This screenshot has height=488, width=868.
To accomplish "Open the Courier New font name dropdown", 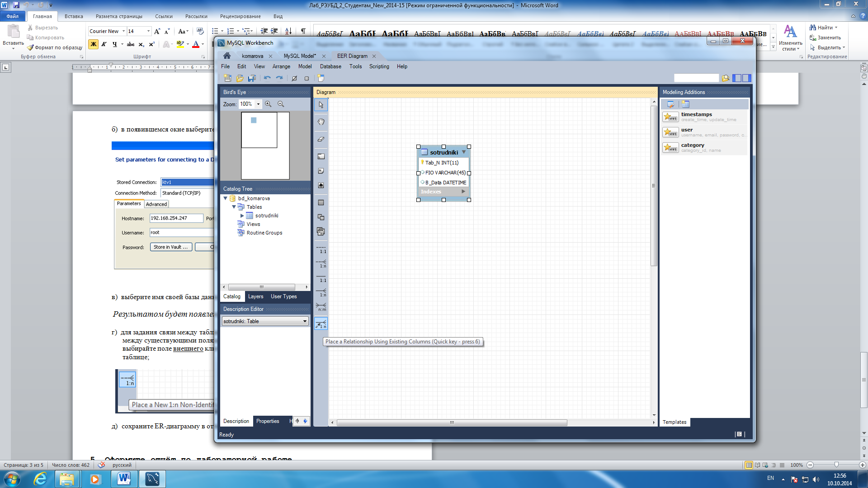I will [x=123, y=31].
